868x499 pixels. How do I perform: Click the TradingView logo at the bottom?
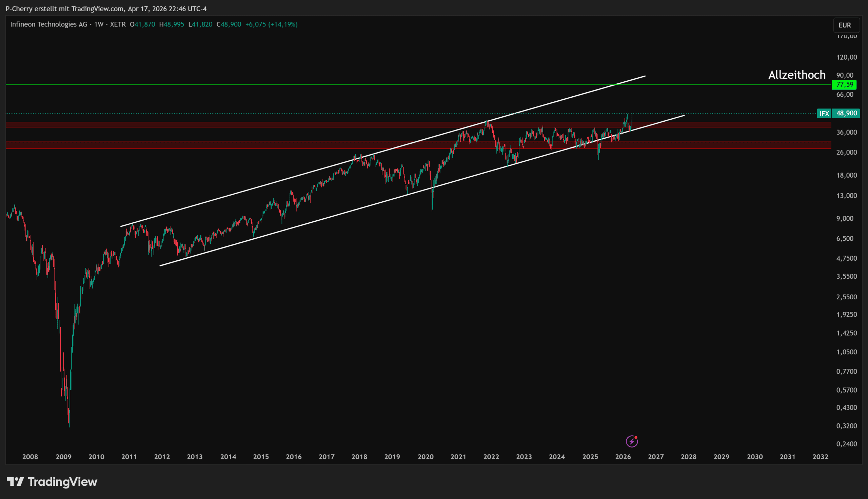pyautogui.click(x=52, y=481)
